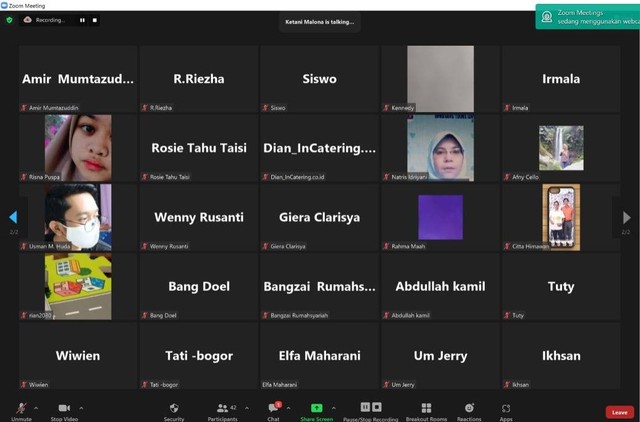Select Natris Idriyani's photo tile
This screenshot has height=422, width=640.
point(440,148)
